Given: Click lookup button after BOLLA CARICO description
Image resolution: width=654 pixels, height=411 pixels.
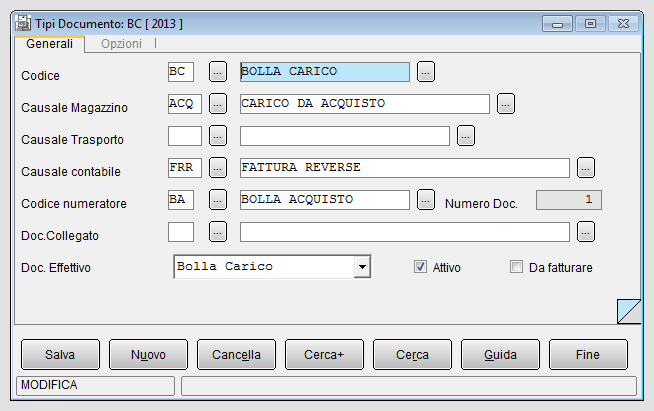Looking at the screenshot, I should tap(425, 72).
